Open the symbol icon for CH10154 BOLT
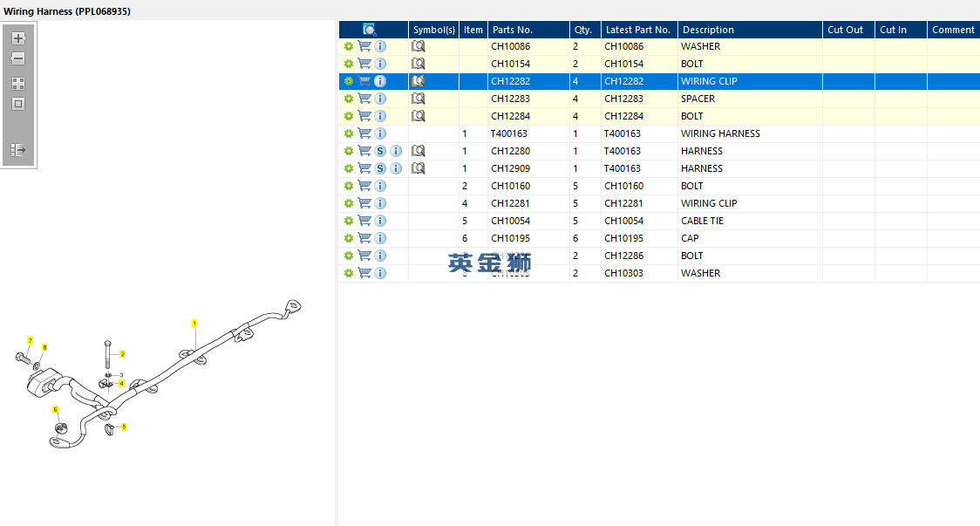The image size is (980, 526). tap(419, 64)
